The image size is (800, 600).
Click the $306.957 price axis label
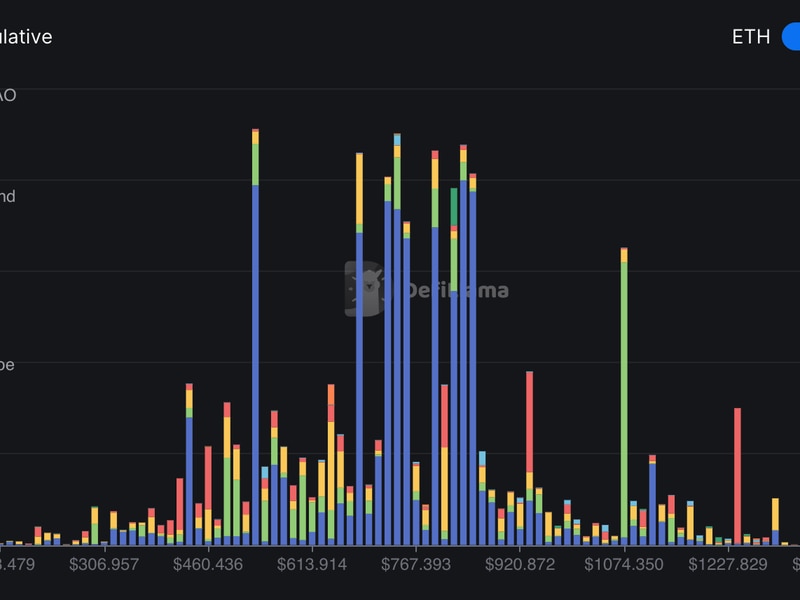(104, 565)
